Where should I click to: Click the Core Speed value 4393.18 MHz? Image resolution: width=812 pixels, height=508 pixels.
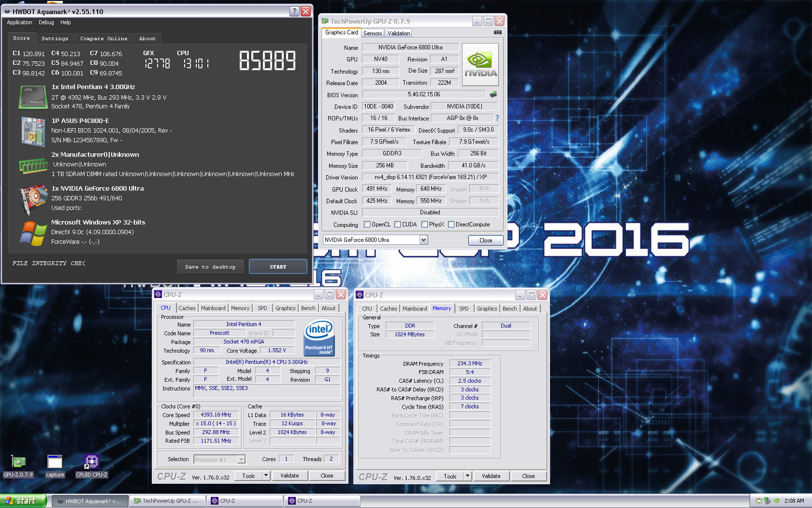(x=216, y=415)
